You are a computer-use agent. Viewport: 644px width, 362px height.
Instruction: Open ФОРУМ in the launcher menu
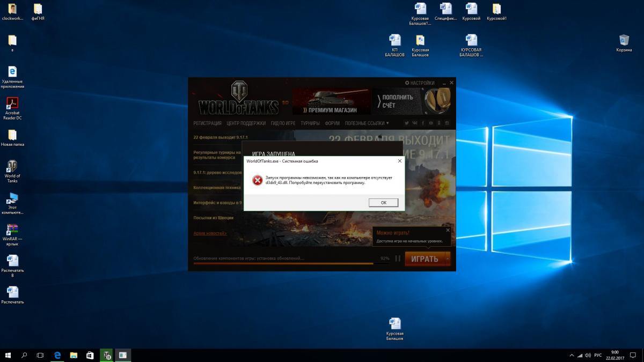point(332,123)
